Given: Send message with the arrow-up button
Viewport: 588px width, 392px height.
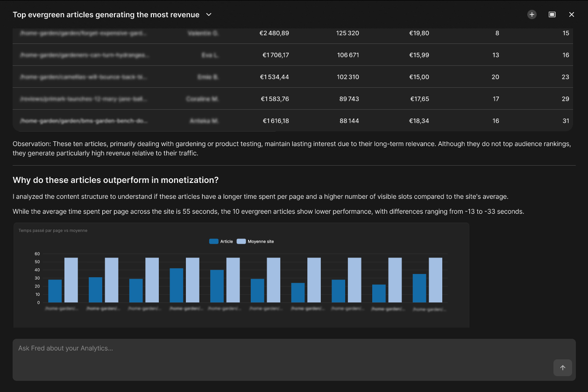Looking at the screenshot, I should pyautogui.click(x=563, y=368).
